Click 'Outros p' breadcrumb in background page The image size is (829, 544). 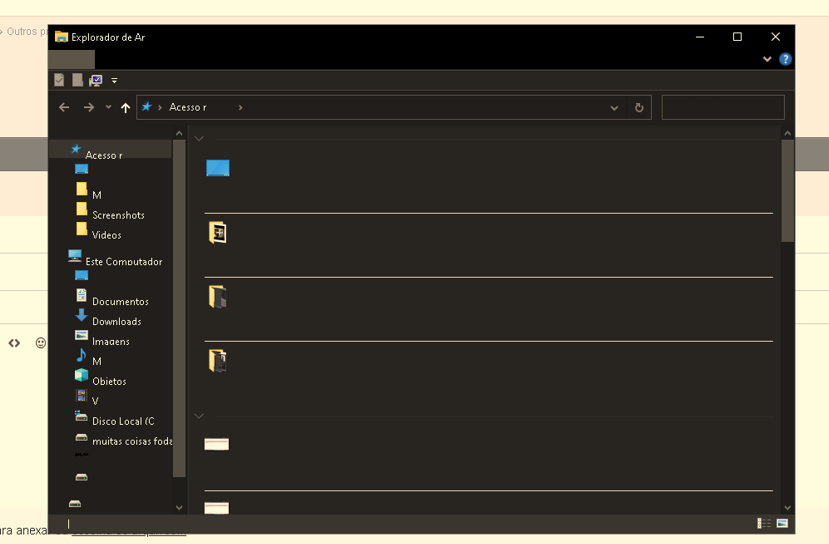pos(26,32)
